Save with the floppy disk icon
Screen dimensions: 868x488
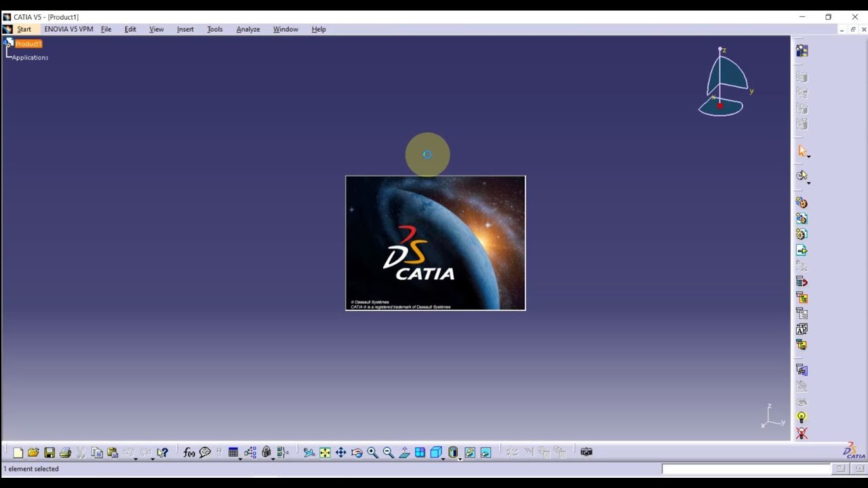(50, 453)
